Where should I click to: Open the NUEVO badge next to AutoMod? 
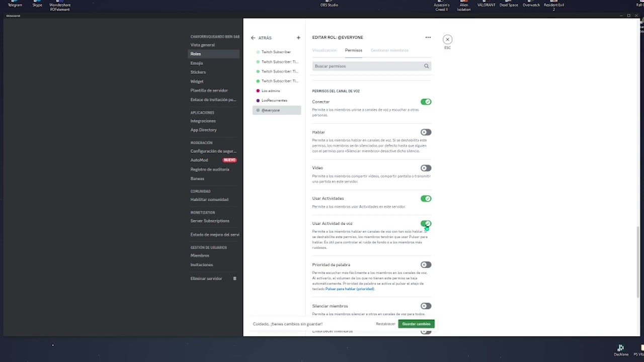229,160
